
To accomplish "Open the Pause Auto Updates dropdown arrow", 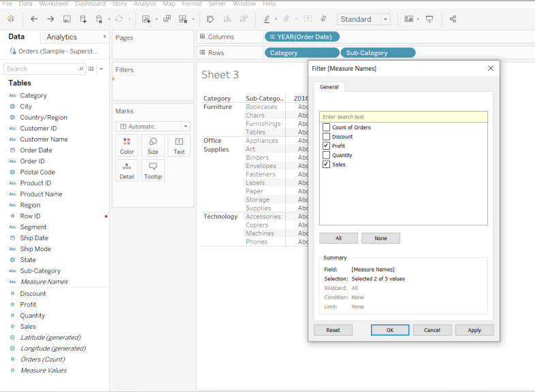I will click(109, 19).
